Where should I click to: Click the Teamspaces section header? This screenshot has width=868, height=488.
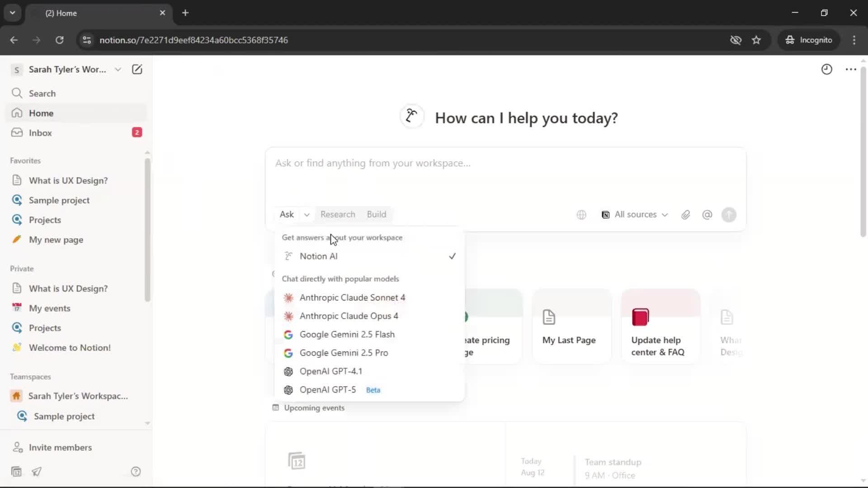click(x=30, y=377)
